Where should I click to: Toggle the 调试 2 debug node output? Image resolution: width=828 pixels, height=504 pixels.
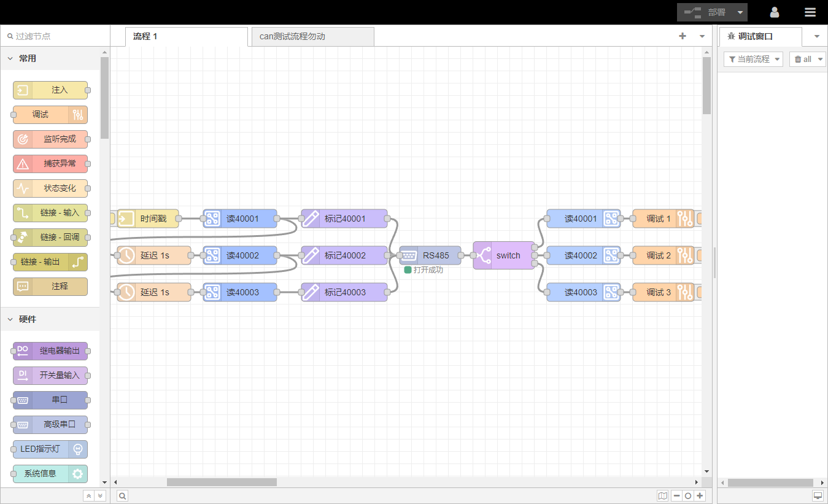pyautogui.click(x=699, y=255)
